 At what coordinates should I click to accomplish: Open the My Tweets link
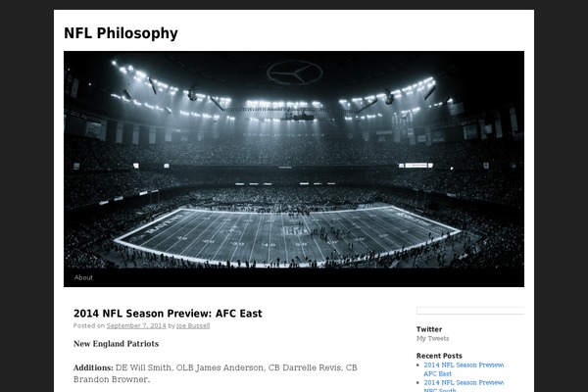coord(432,338)
